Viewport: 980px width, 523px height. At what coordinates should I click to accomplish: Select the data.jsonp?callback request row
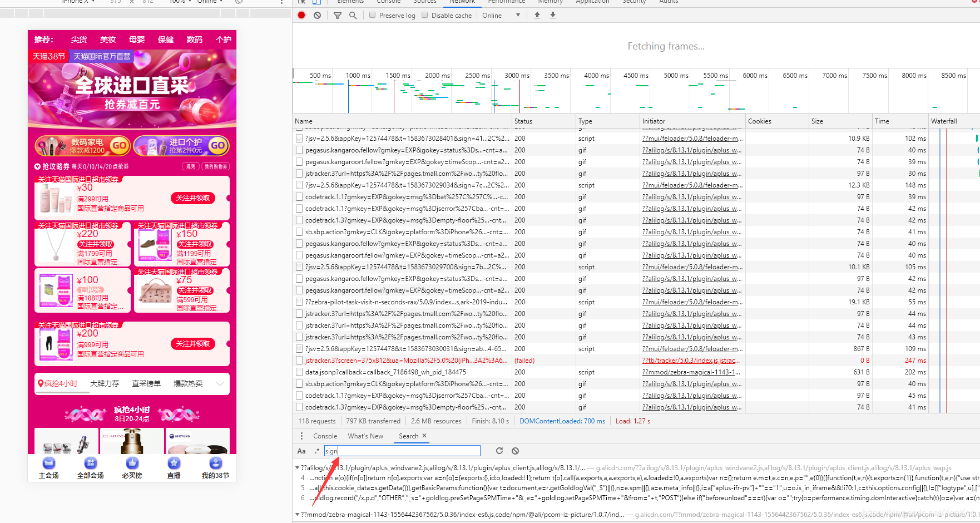tap(636, 372)
